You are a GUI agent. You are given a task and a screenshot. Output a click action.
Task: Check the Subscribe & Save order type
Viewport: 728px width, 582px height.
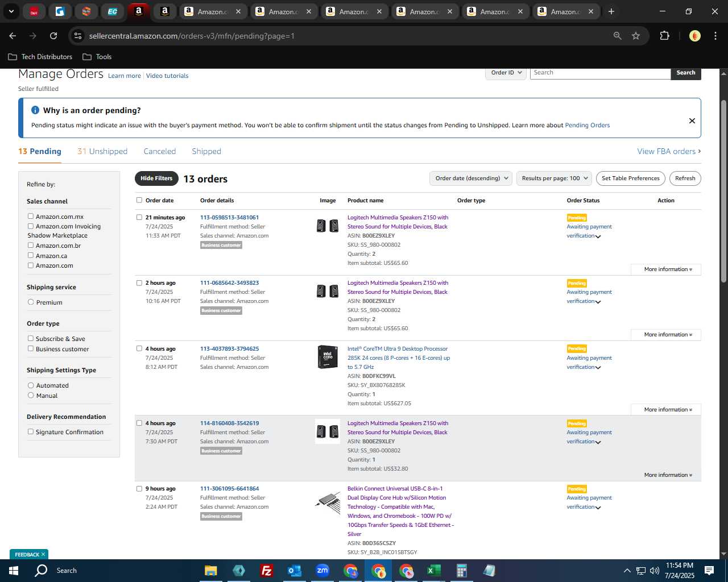pos(31,338)
